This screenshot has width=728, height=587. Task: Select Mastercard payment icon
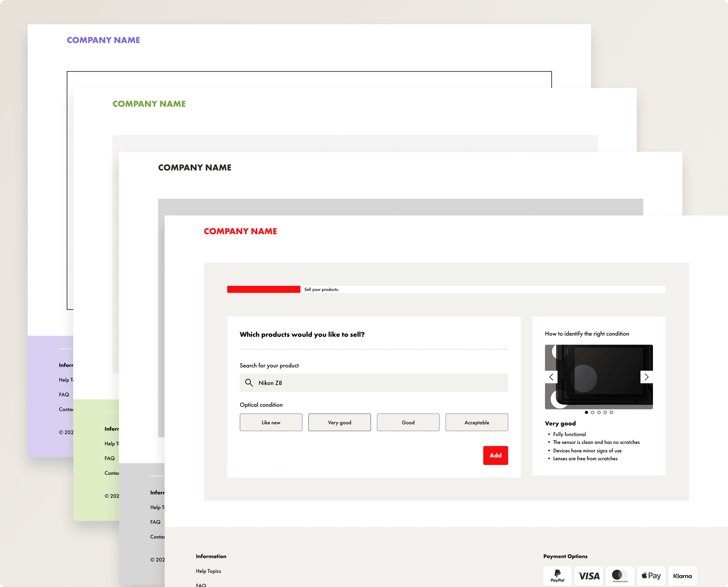point(620,575)
